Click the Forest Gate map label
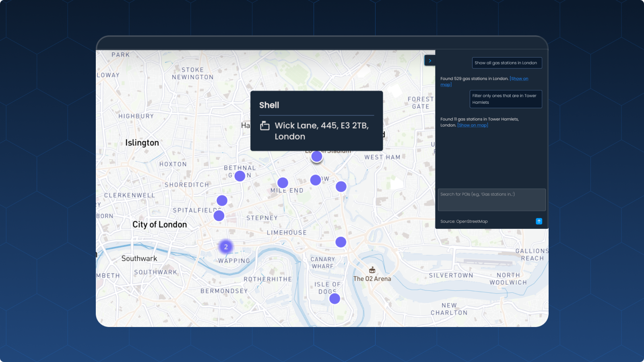The image size is (644, 362). (421, 103)
